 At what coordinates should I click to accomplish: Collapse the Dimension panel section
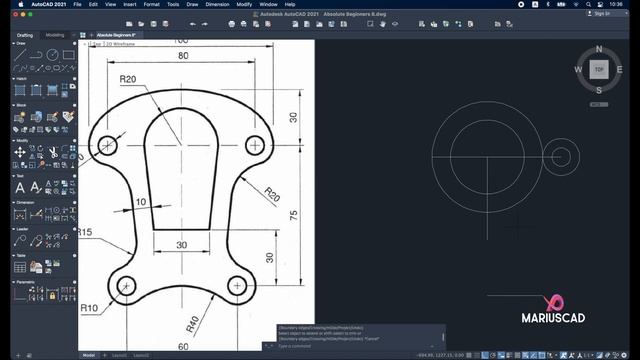[13, 202]
